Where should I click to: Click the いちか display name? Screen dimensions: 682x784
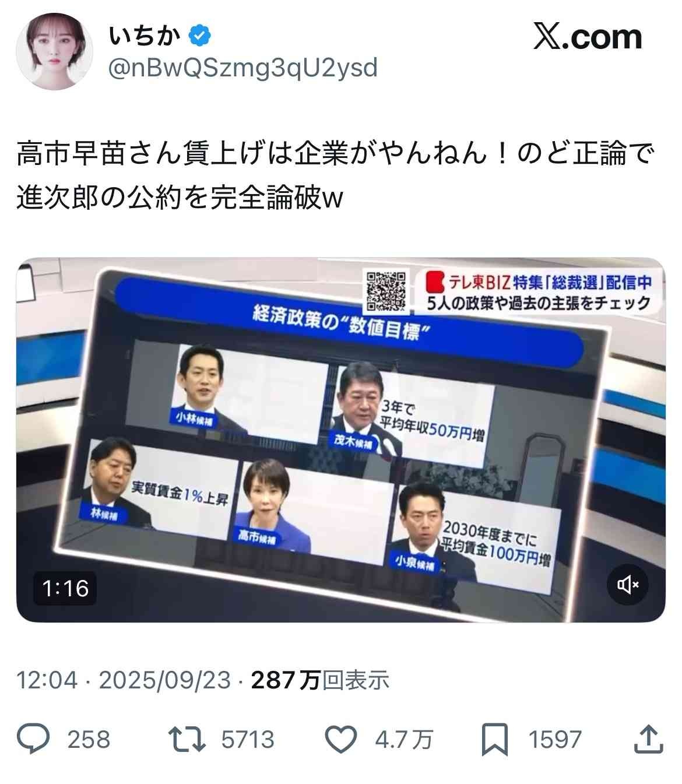145,36
